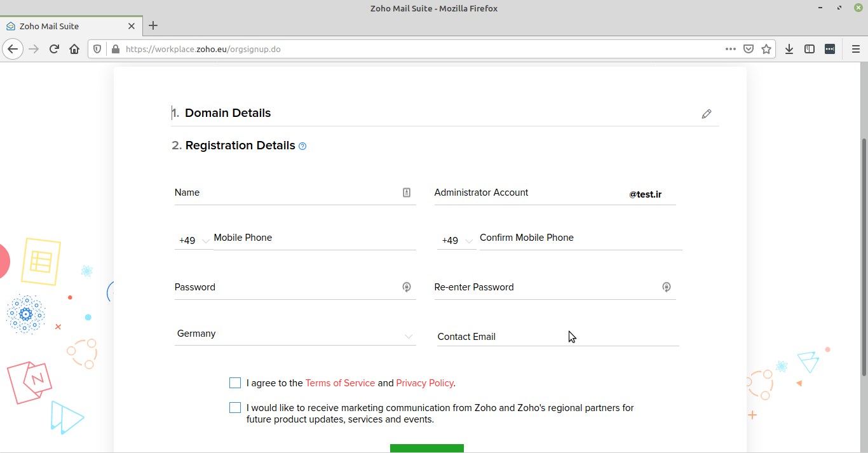The image size is (868, 453).
Task: Open the Firefox downloads arrow icon
Action: click(789, 49)
